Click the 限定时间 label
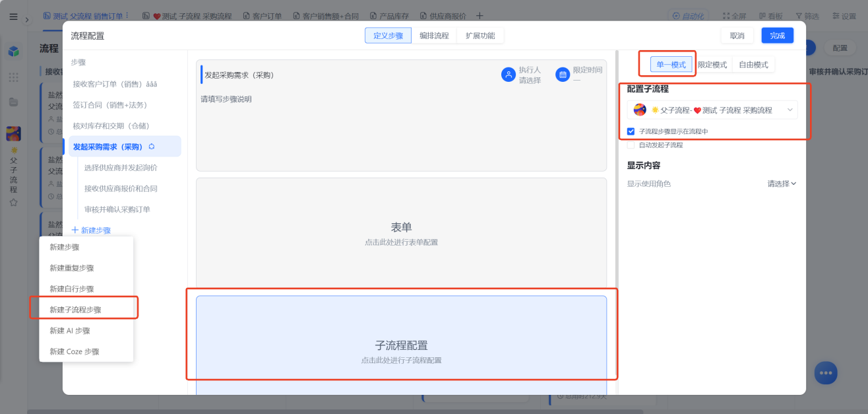Image resolution: width=868 pixels, height=414 pixels. 588,70
